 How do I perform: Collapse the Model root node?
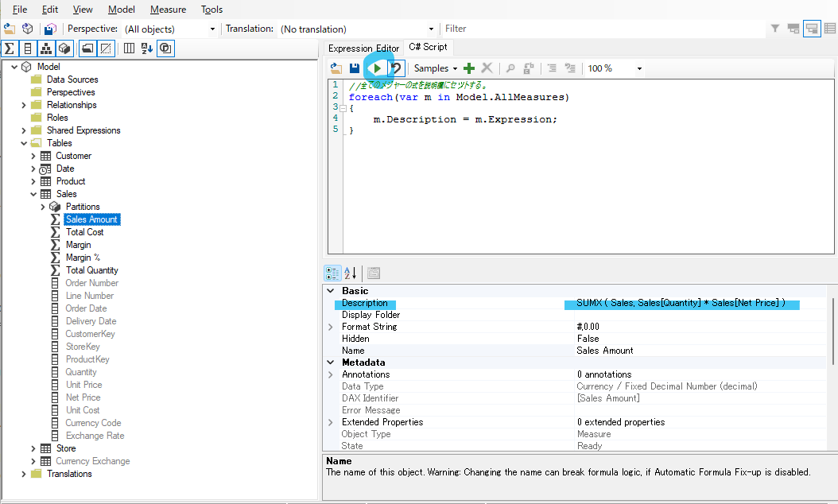pos(14,67)
